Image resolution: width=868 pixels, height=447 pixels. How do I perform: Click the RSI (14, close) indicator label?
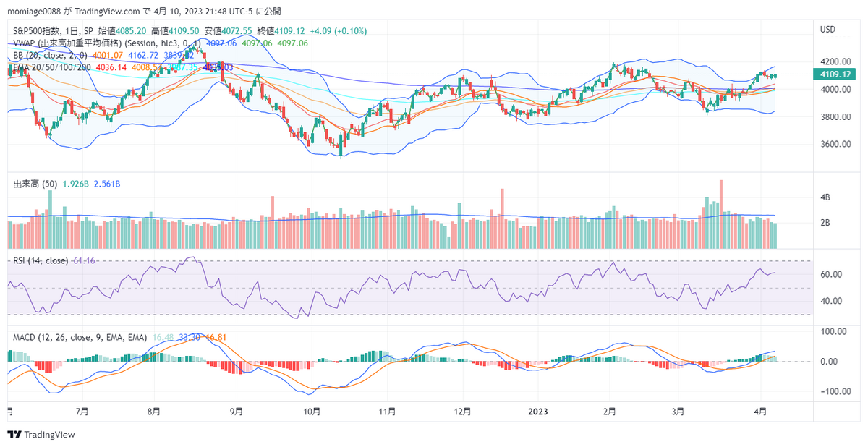point(41,260)
